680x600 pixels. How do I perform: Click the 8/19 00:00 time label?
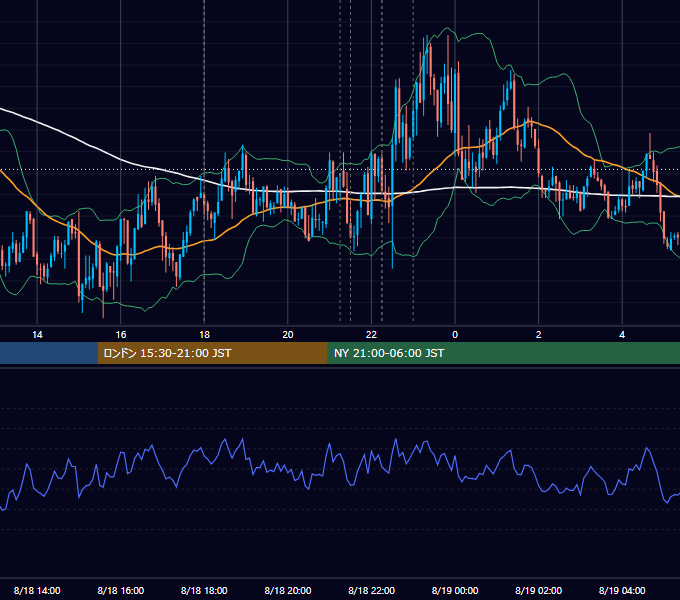pyautogui.click(x=455, y=590)
